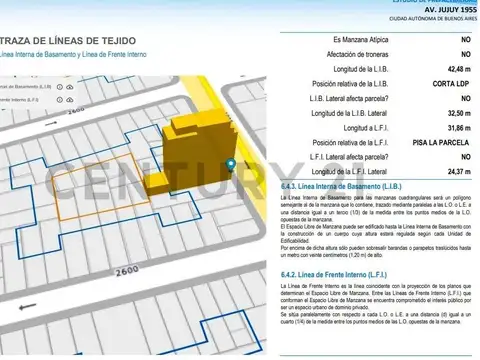
Task: Click 'Afectación de troneras' row label
Action: pos(357,54)
